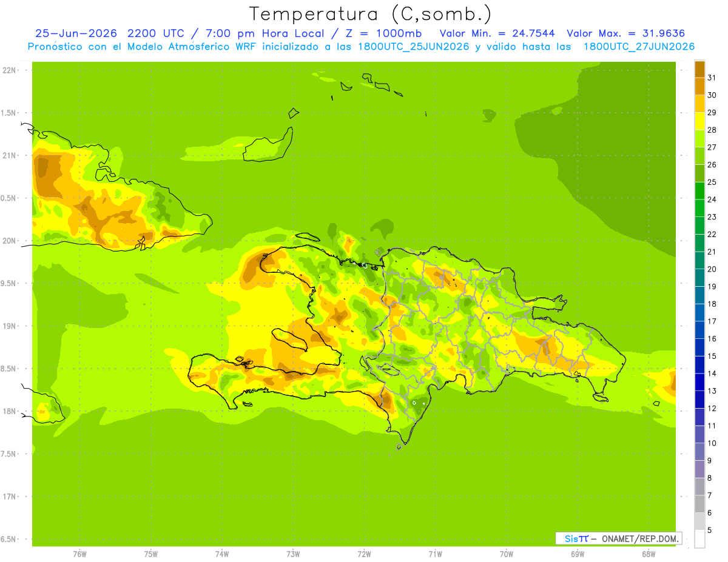Click the yellow colorbar swatch between 28 and 29
The width and height of the screenshot is (728, 562).
click(699, 121)
